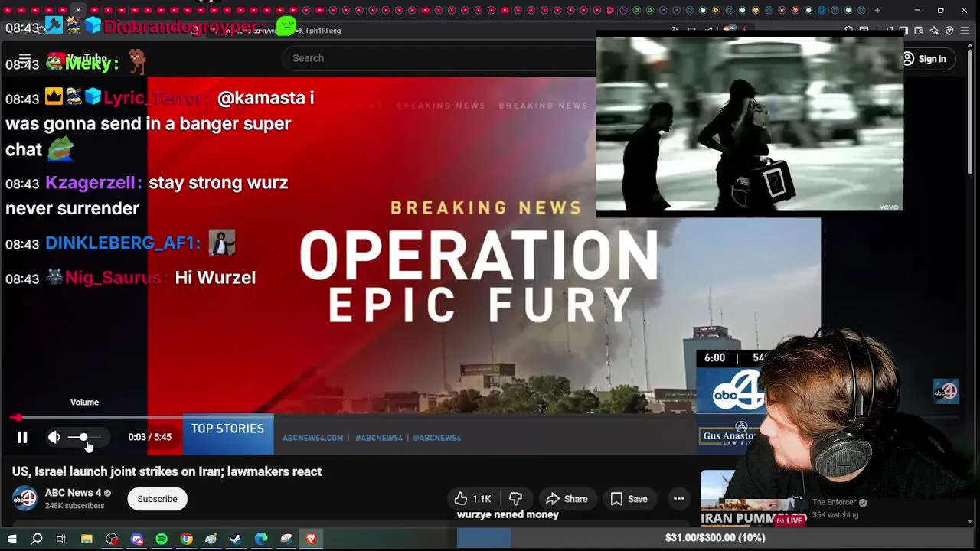This screenshot has height=551, width=980.
Task: Open a new browser tab with plus
Action: point(877,10)
